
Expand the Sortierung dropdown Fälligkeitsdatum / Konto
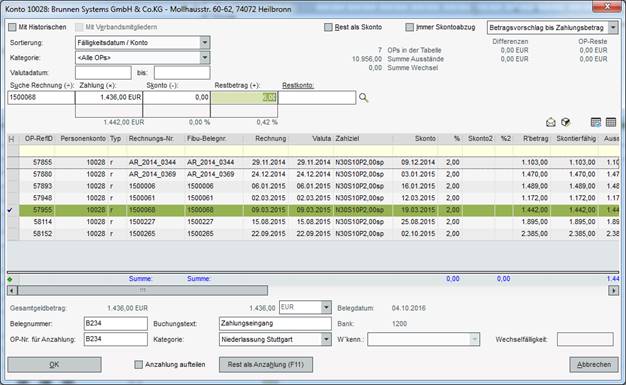(x=204, y=43)
